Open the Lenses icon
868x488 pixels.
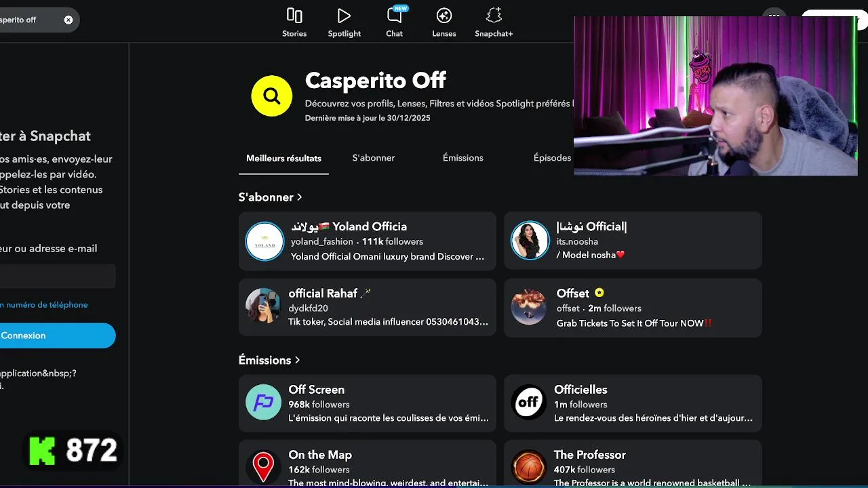tap(444, 16)
